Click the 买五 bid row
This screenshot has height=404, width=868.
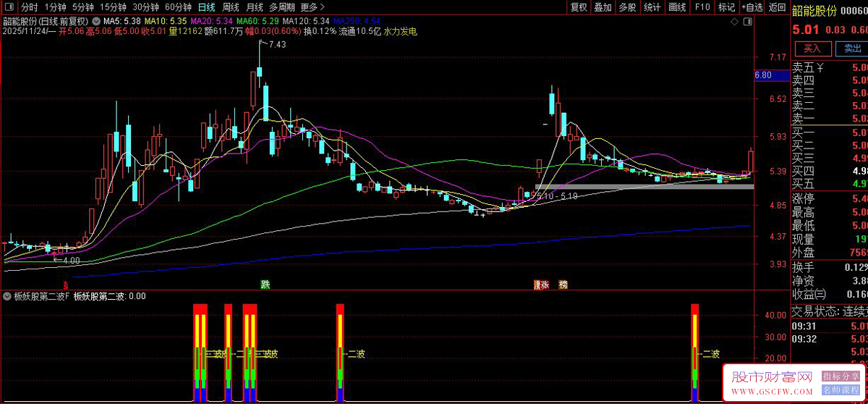[x=830, y=184]
